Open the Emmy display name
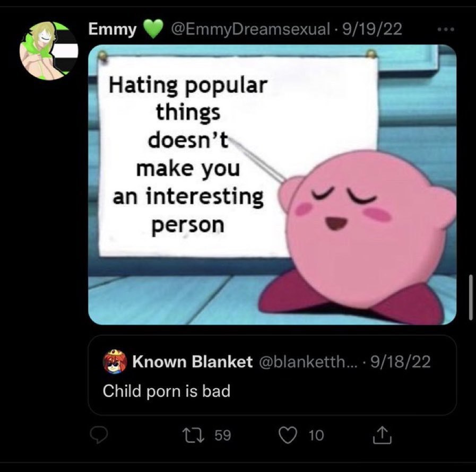This screenshot has height=472, width=476. tap(112, 29)
